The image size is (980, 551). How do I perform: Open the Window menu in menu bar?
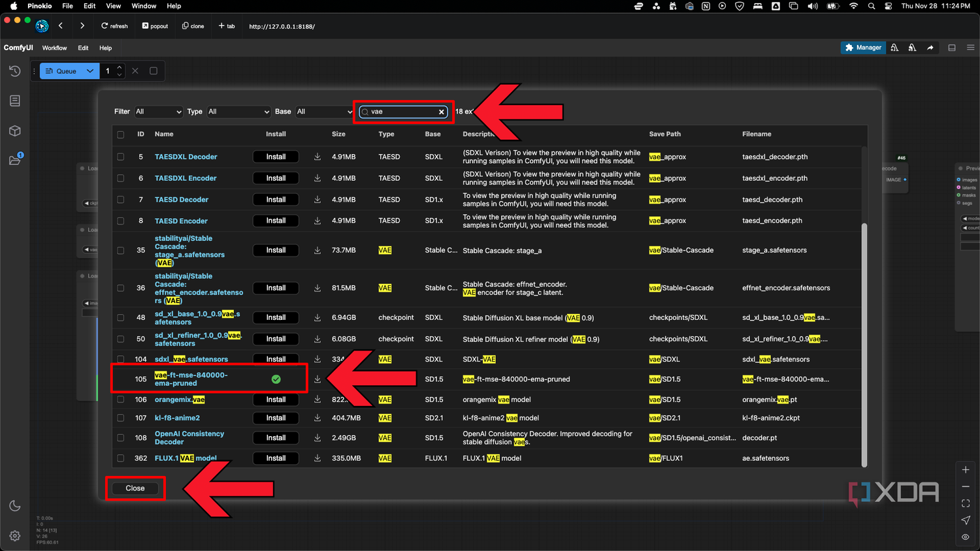point(144,6)
